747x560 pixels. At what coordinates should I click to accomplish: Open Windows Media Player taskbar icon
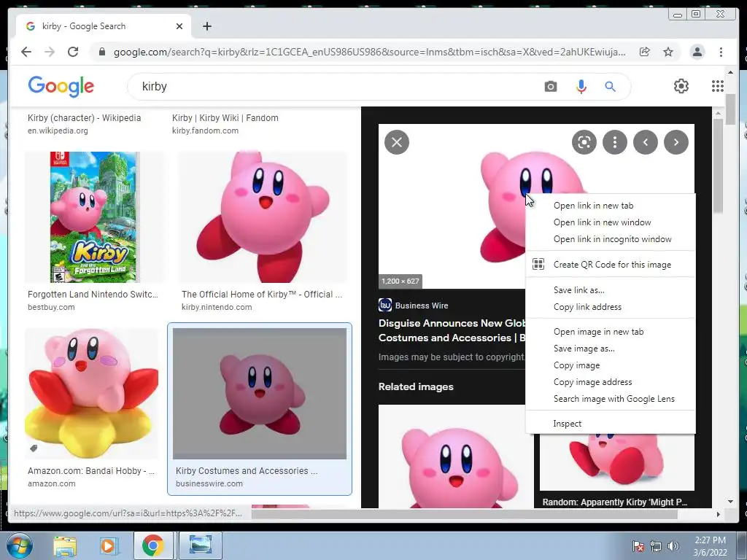click(108, 545)
